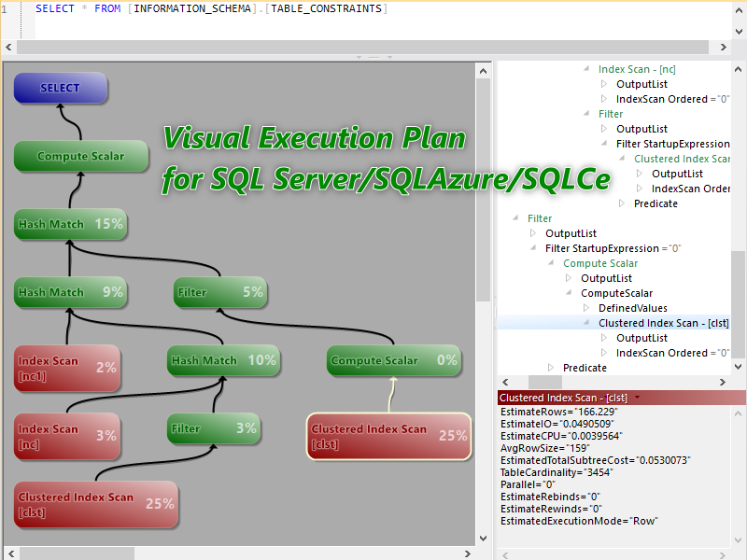Select the Hash Match 10% node

tap(223, 360)
